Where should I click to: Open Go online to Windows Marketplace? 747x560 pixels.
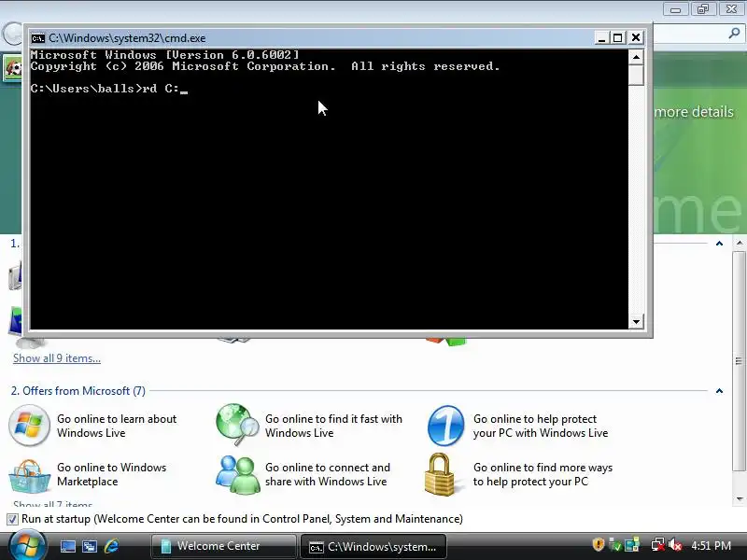coord(111,474)
